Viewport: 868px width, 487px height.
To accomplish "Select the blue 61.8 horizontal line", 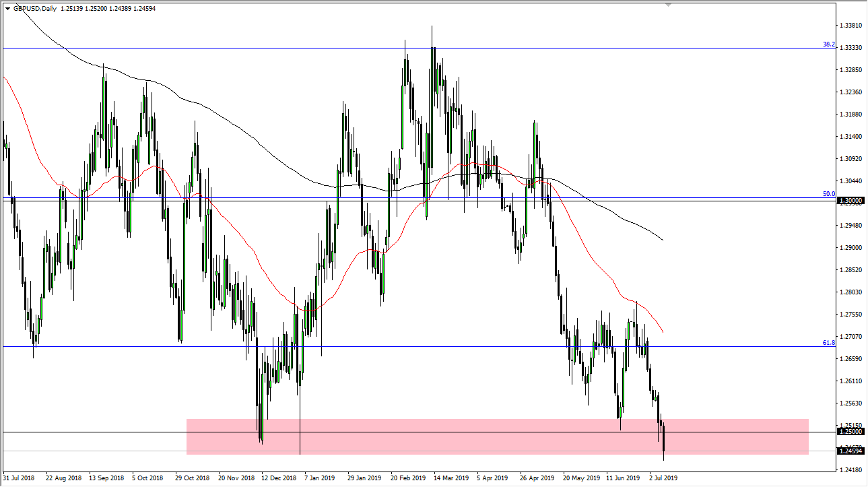I will coord(404,348).
